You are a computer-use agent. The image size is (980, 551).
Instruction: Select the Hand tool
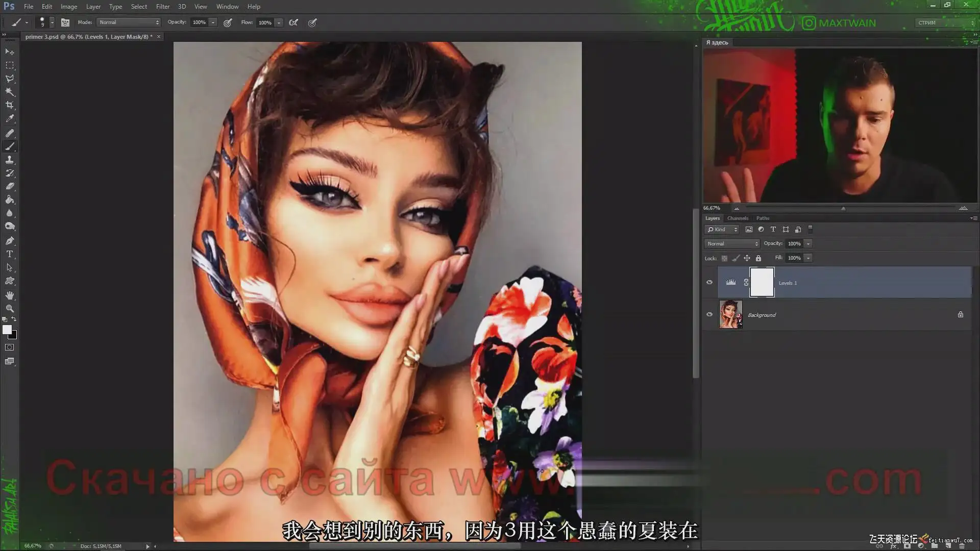click(10, 295)
